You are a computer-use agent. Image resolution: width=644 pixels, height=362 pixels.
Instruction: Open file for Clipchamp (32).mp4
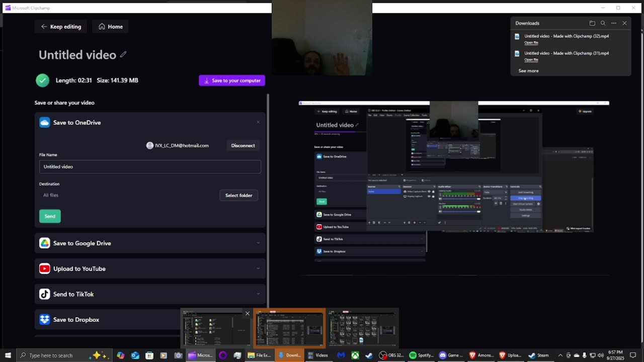[x=531, y=43]
